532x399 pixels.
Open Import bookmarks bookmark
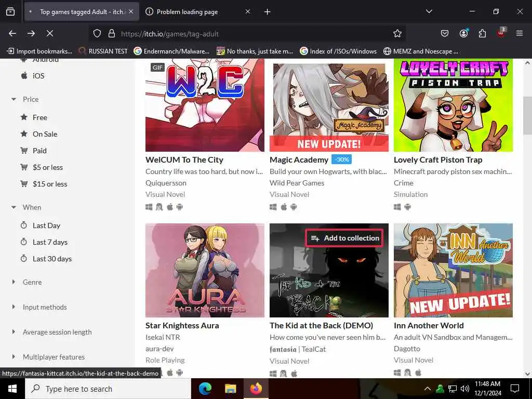click(x=39, y=51)
